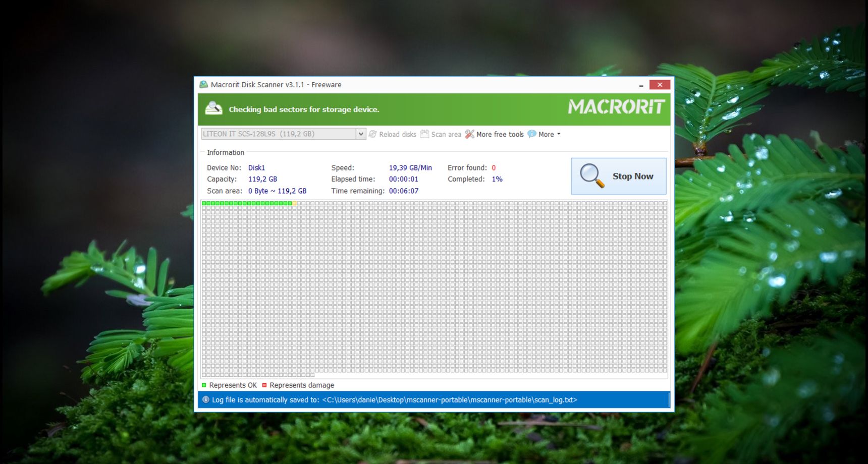Expand the More menu arrow

[559, 134]
